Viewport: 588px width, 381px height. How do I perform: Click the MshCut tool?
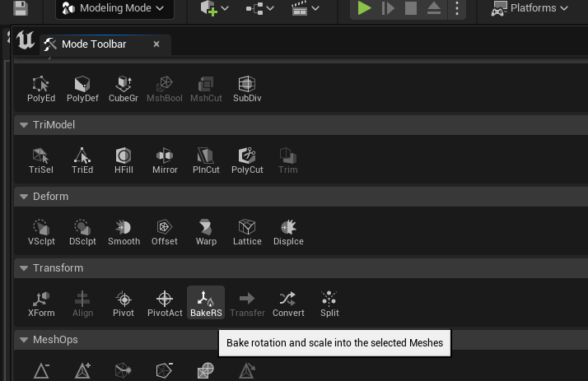tap(206, 89)
